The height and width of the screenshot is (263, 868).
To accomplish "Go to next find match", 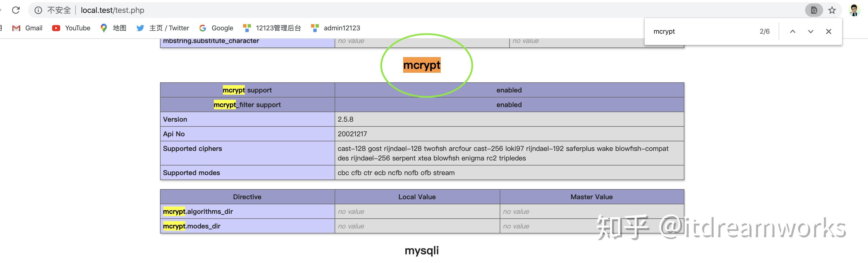I will [811, 31].
